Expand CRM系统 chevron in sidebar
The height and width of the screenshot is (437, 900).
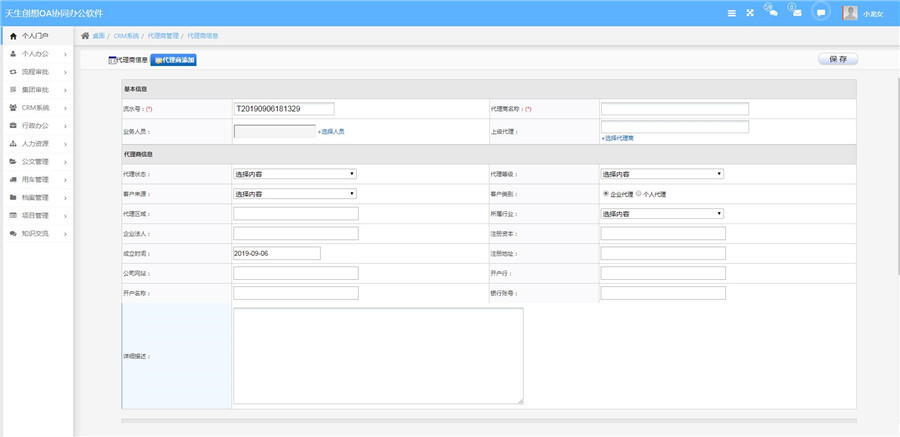pos(65,108)
